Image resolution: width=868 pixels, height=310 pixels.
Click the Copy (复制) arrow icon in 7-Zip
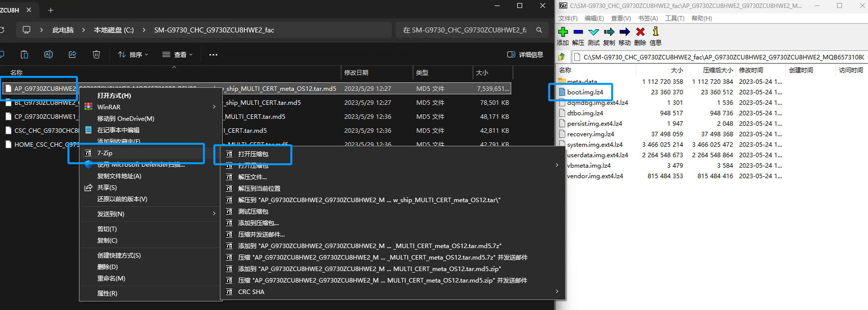pyautogui.click(x=609, y=32)
